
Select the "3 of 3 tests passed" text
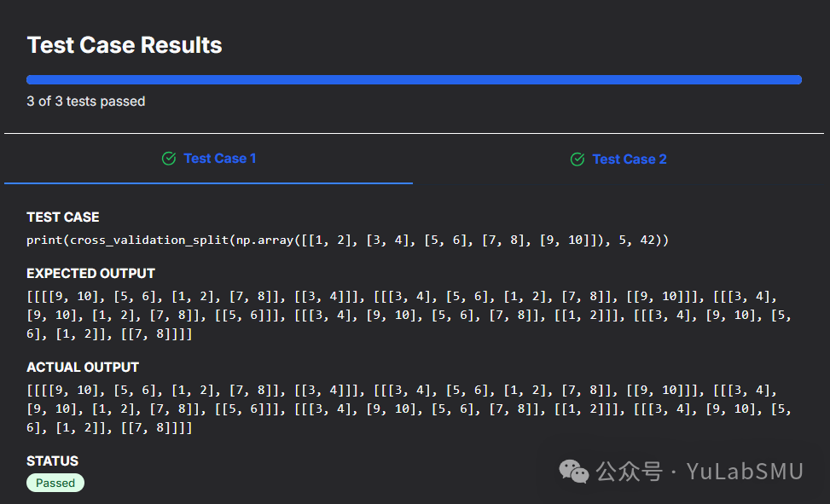pos(86,101)
